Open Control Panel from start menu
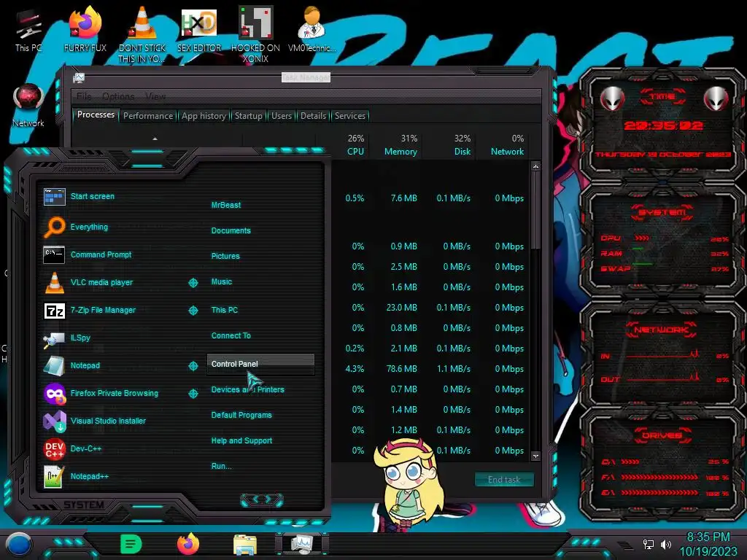The width and height of the screenshot is (747, 560). pos(260,364)
